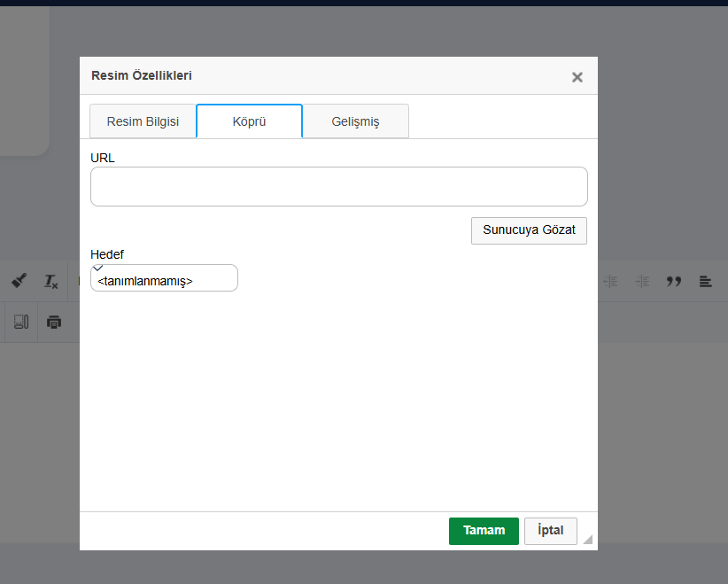Click the copy formatting brush icon
Viewport: 728px width, 584px height.
(x=19, y=281)
